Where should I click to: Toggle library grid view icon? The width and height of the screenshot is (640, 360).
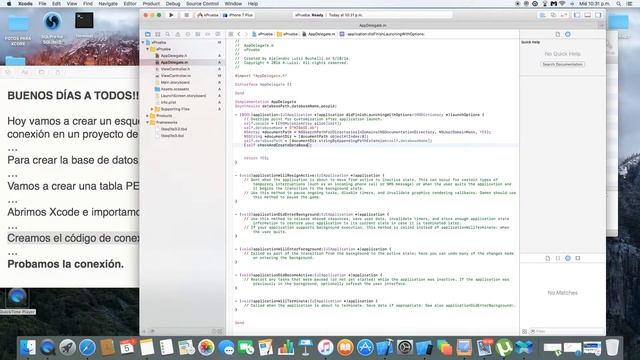tap(524, 331)
